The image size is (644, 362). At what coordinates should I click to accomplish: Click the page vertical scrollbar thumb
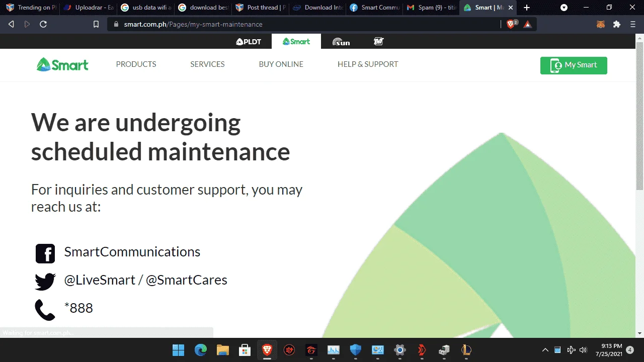pyautogui.click(x=639, y=117)
